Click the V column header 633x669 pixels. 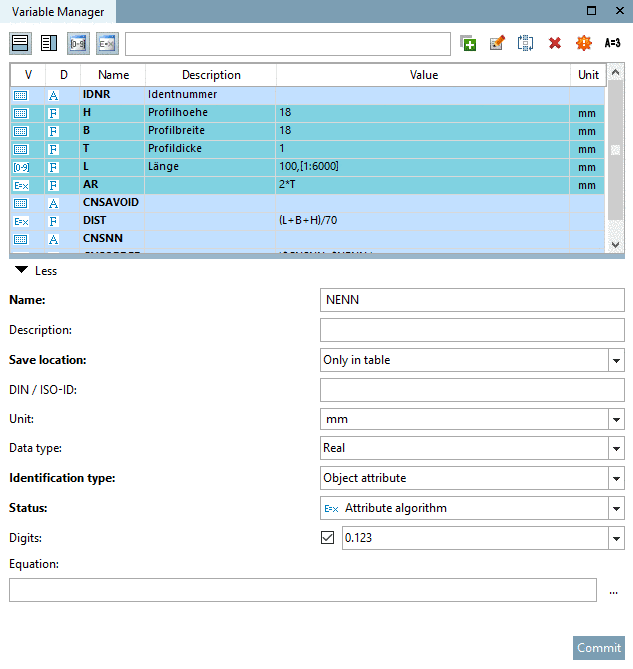[x=28, y=75]
